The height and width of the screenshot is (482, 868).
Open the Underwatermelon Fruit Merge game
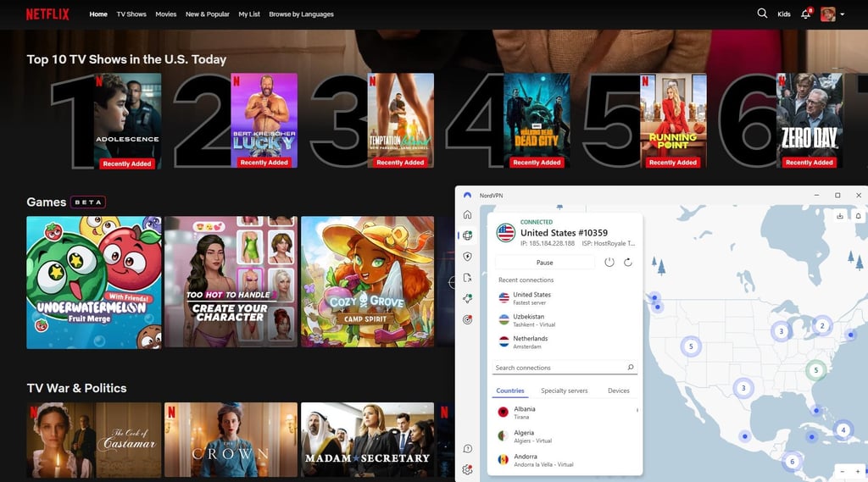point(94,282)
